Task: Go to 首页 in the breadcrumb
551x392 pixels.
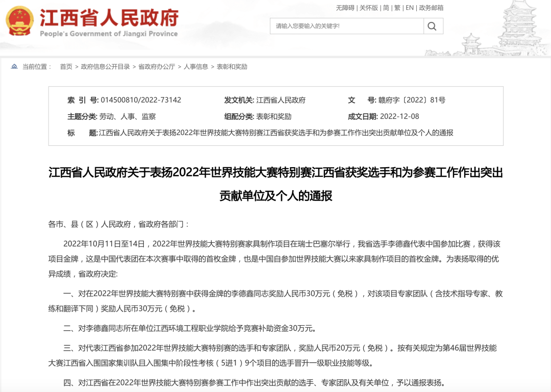Action: click(66, 67)
